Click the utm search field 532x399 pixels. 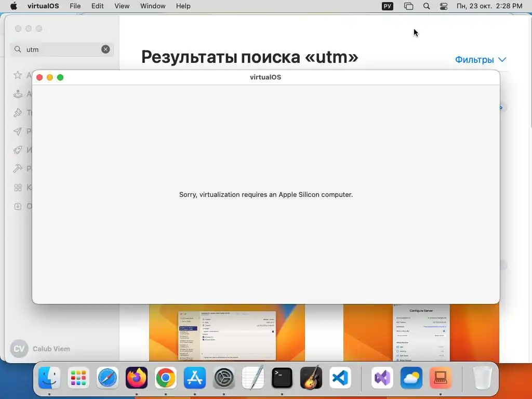click(x=62, y=49)
